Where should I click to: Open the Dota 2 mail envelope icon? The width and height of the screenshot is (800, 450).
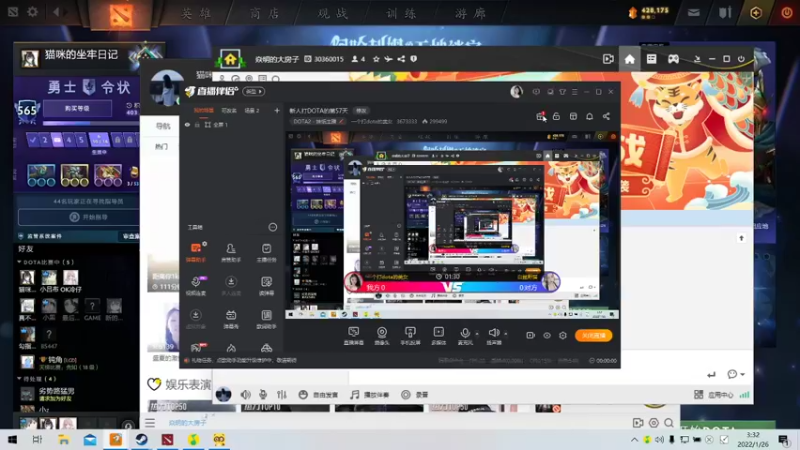click(x=693, y=13)
